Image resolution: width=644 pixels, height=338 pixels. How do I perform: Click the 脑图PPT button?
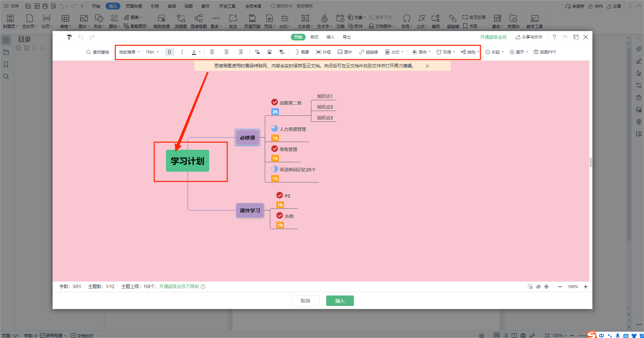[x=545, y=52]
